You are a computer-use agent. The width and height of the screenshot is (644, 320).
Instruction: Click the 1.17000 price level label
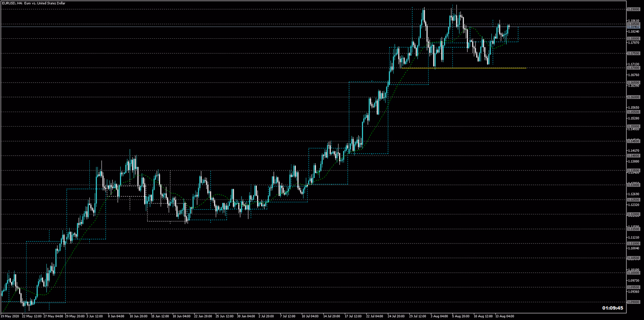(x=634, y=68)
